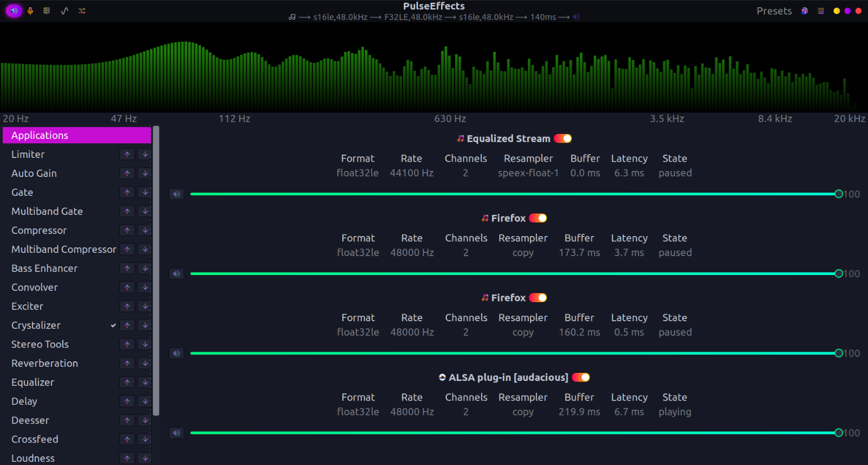Move Limiter up in plugin order

click(127, 155)
